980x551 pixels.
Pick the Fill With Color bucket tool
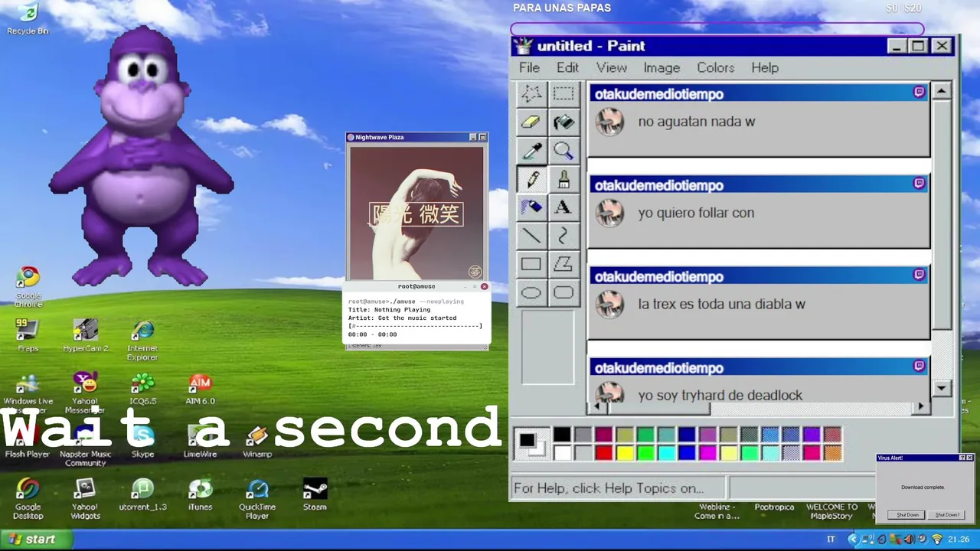(x=563, y=122)
